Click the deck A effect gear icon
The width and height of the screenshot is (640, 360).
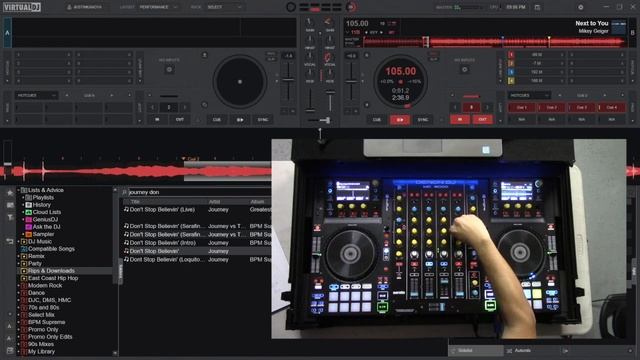pos(169,70)
